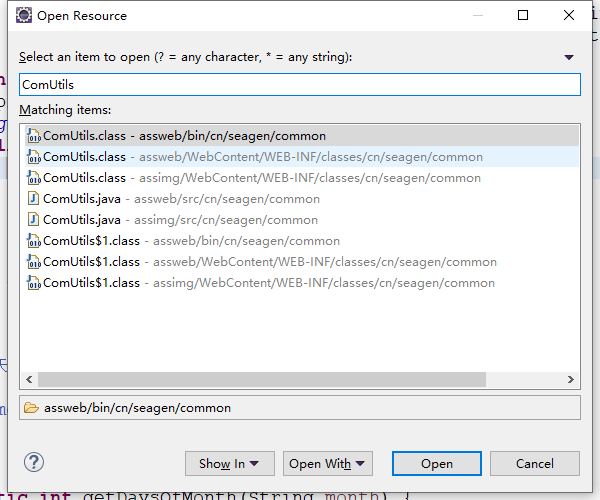This screenshot has width=600, height=500.
Task: Click the right arrow of the horizontal scrollbar
Action: click(x=571, y=379)
